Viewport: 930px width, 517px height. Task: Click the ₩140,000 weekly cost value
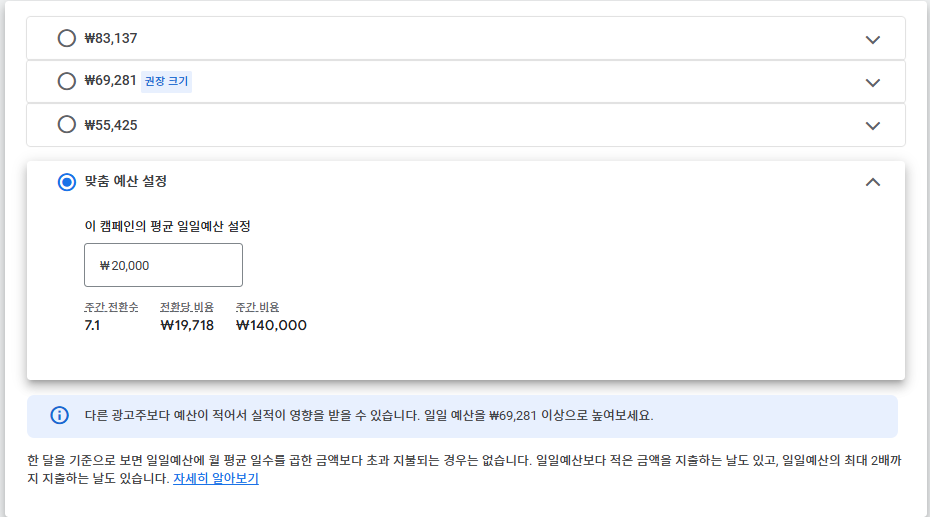pyautogui.click(x=271, y=325)
